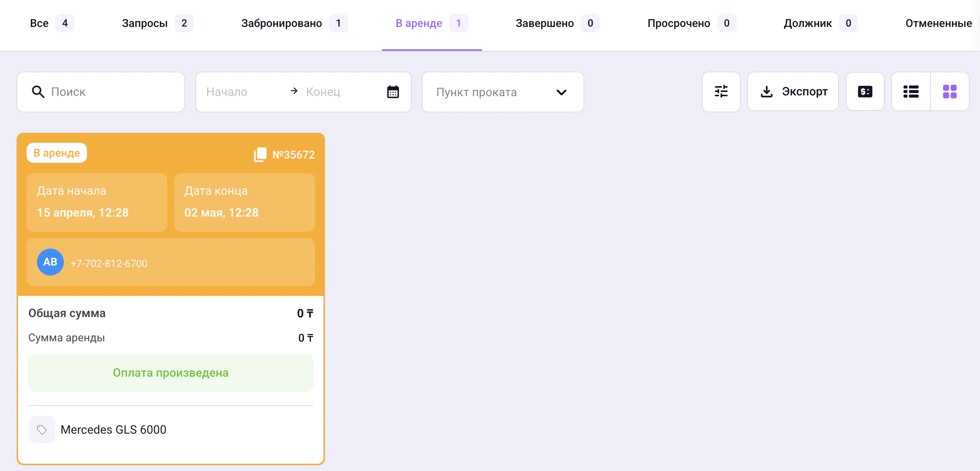980x471 pixels.
Task: Click the Начало date input field
Action: click(235, 92)
